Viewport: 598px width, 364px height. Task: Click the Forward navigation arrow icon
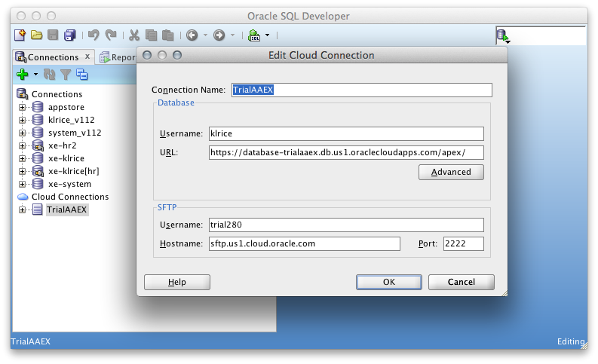(219, 35)
